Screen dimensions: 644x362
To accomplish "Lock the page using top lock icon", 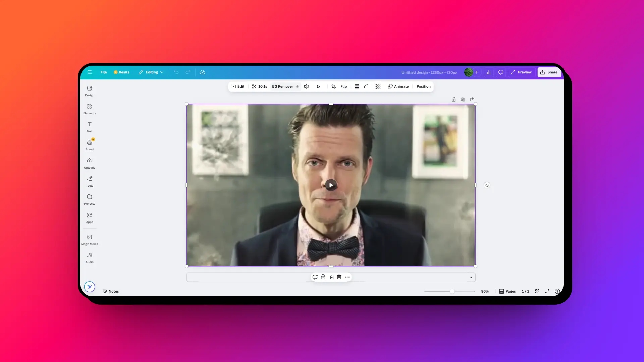I will (x=454, y=99).
